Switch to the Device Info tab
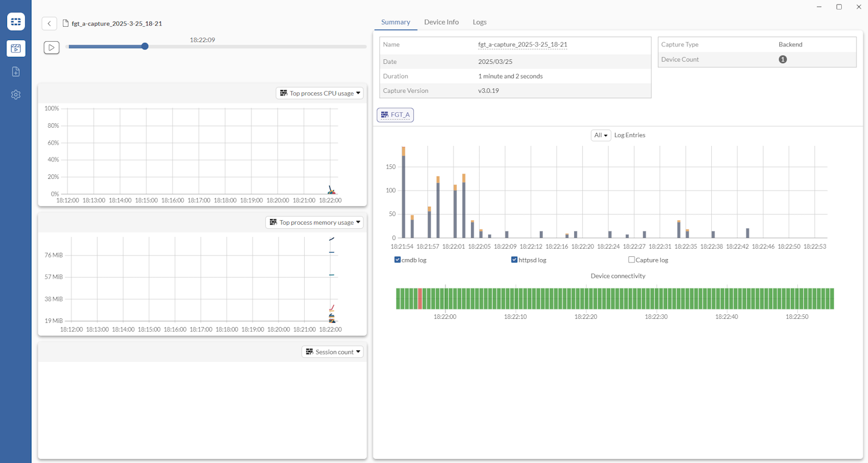This screenshot has width=868, height=463. coord(441,21)
